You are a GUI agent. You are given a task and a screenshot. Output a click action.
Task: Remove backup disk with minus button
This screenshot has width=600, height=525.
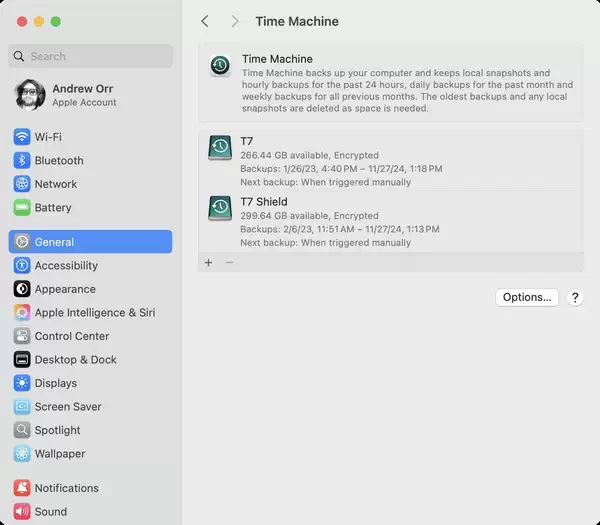point(229,262)
